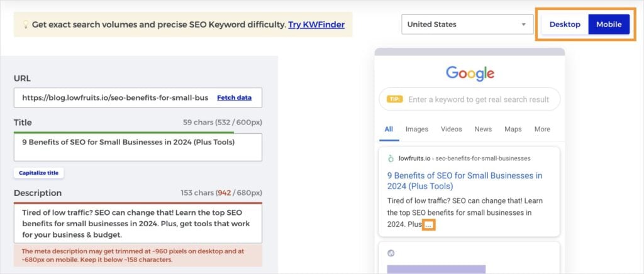Screen dimensions: 644x274
Task: Open the More tab in preview
Action: tap(542, 129)
